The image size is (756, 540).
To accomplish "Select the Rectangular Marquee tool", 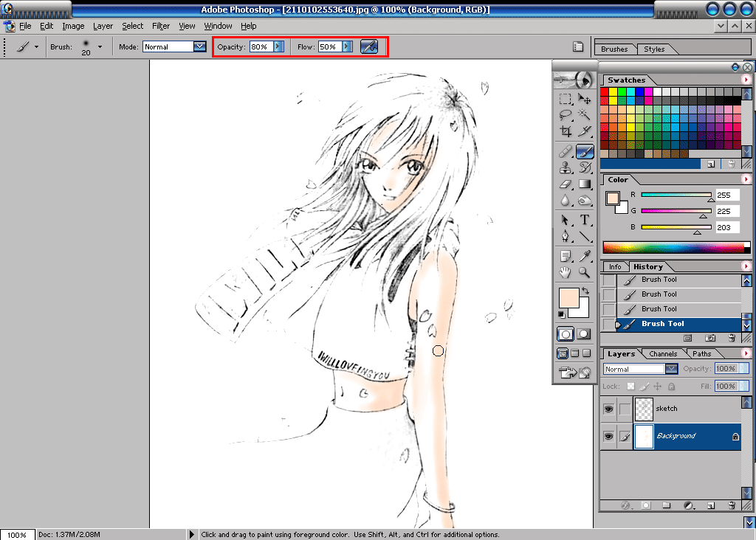I will 565,100.
